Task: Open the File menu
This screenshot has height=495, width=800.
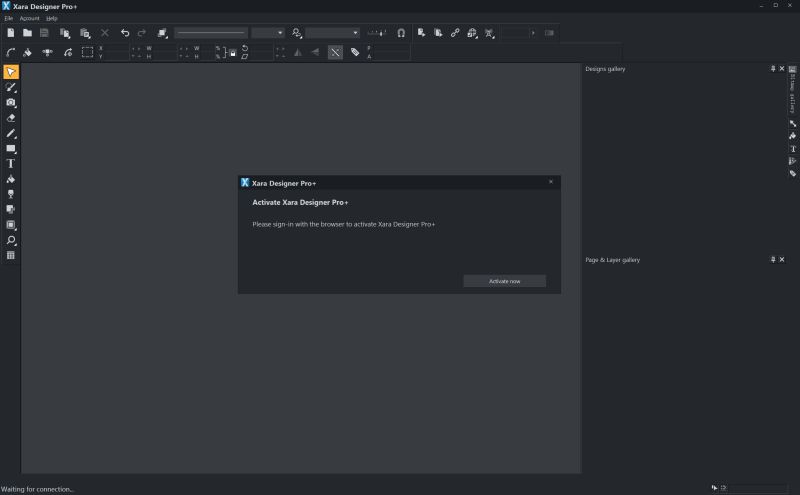Action: 9,18
